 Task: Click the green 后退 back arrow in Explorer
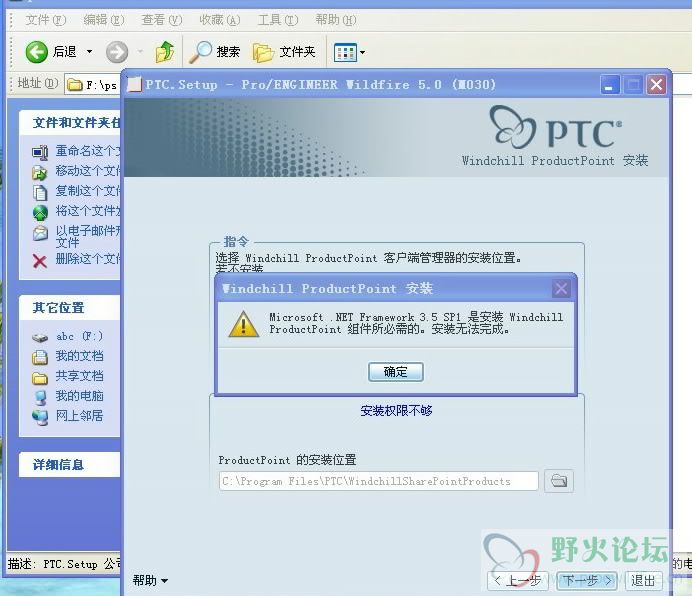36,52
